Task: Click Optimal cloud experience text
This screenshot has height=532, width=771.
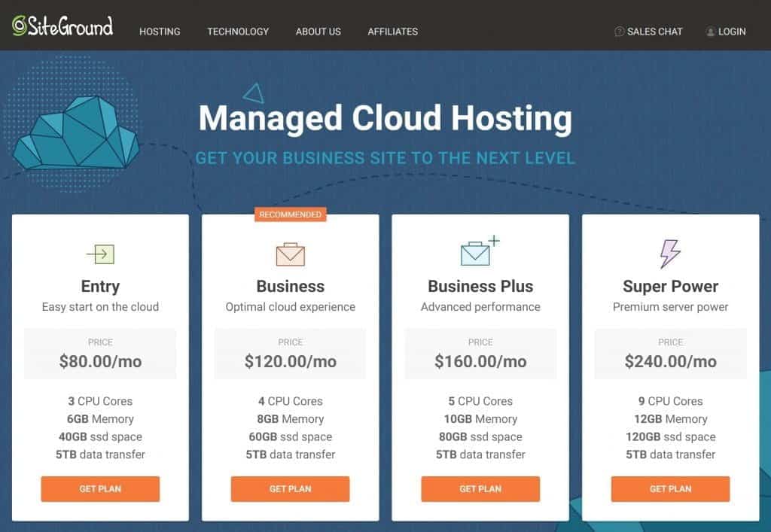Action: [290, 307]
